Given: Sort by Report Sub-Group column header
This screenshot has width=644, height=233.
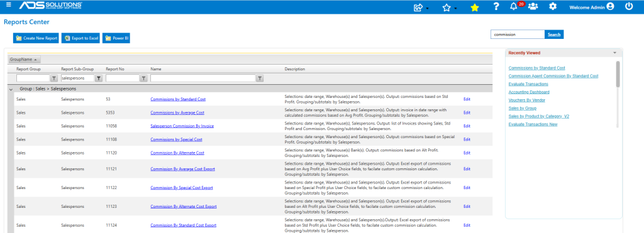Looking at the screenshot, I should pos(77,69).
